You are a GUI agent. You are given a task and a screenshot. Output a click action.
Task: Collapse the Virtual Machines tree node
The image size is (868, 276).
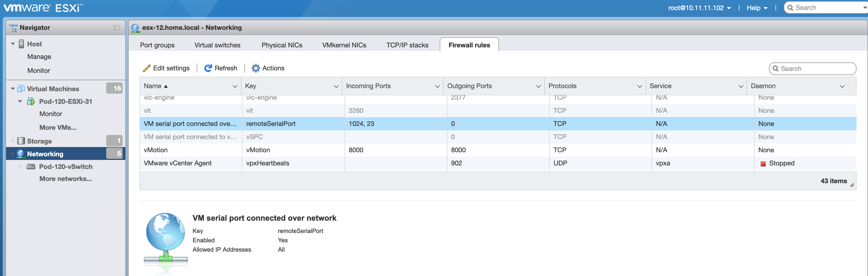[x=13, y=89]
